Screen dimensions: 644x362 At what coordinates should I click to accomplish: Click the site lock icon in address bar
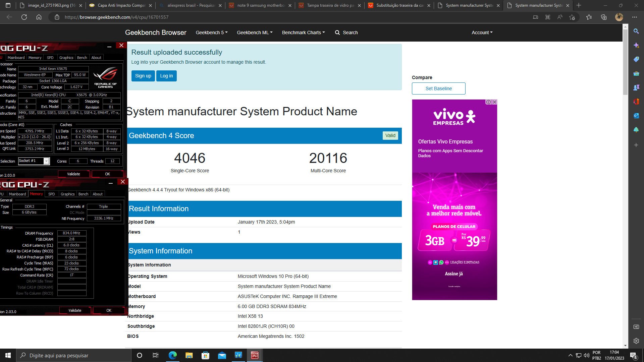click(x=57, y=17)
